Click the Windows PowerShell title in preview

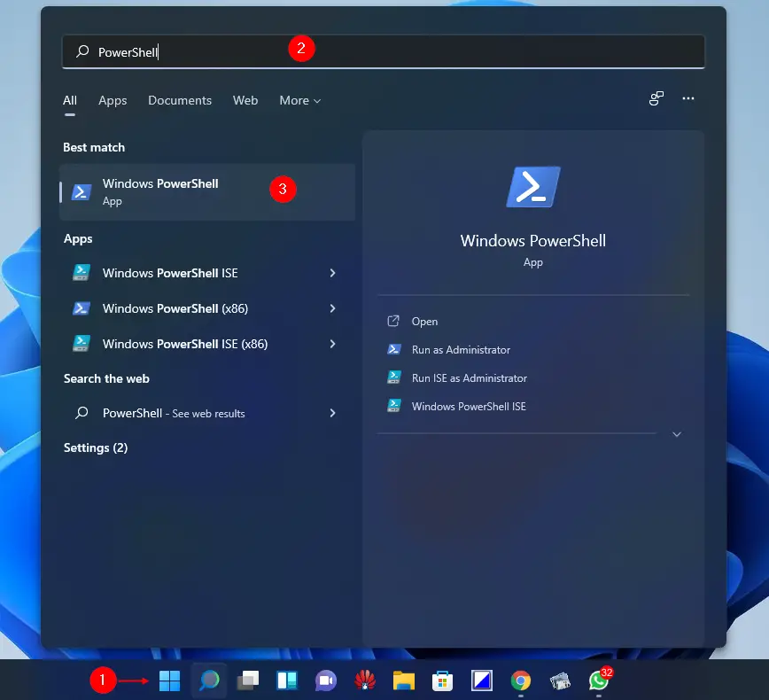533,240
